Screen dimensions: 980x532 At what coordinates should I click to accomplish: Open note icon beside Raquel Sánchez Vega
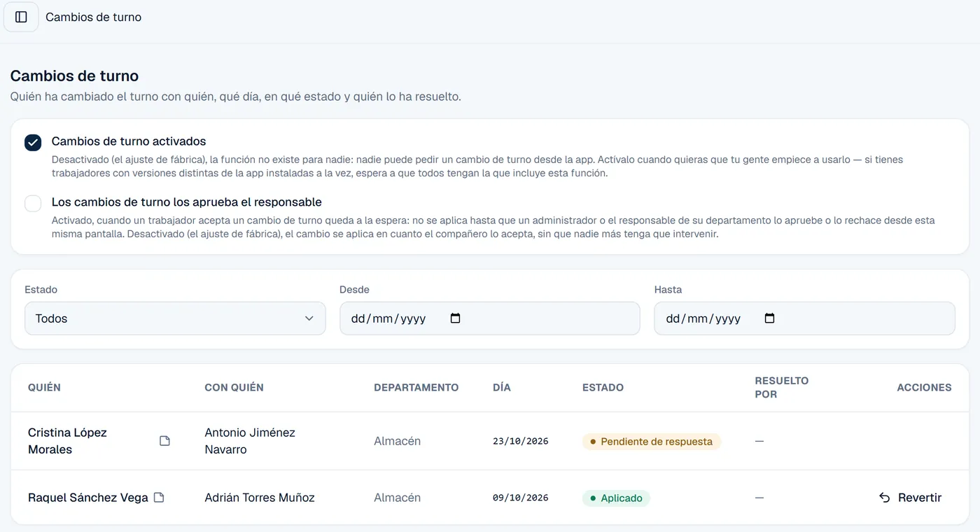click(159, 498)
